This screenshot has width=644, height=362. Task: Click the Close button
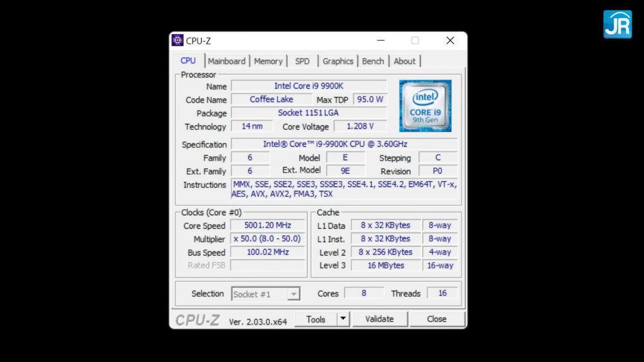437,319
